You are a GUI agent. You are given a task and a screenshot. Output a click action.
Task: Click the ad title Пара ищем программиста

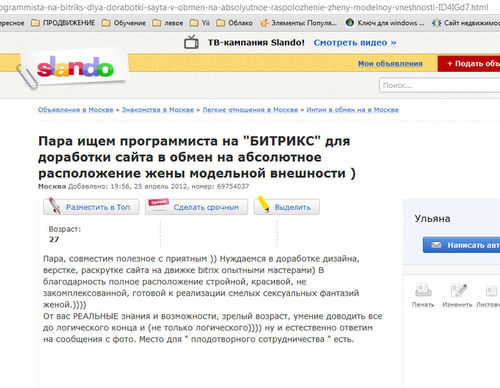click(x=197, y=157)
